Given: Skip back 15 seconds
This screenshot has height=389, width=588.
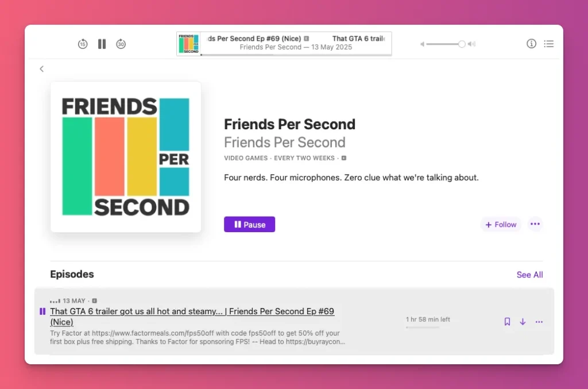Looking at the screenshot, I should pos(83,44).
